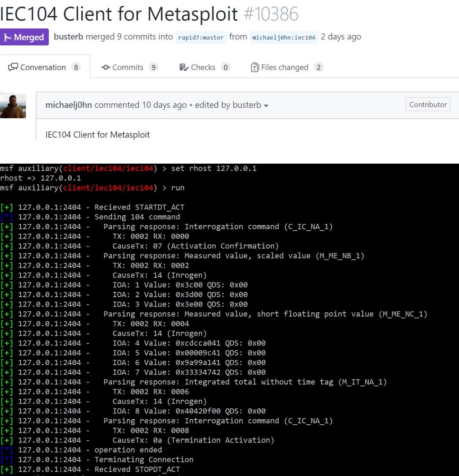Image resolution: width=459 pixels, height=476 pixels.
Task: Click 'CauseTx: 0a (Termination Activation)' line
Action: (x=193, y=440)
